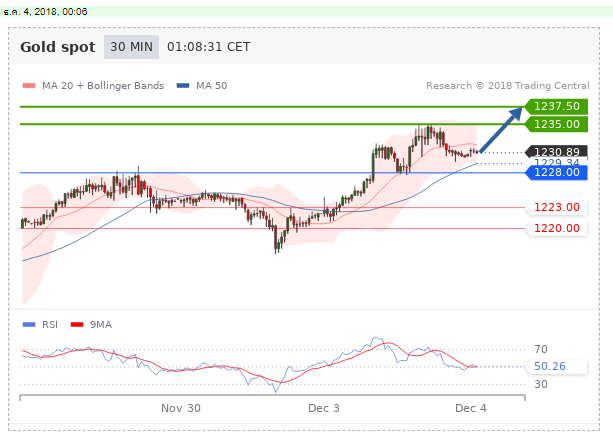The image size is (613, 441).
Task: Click the MA 50 blue legend swatch
Action: pos(183,86)
